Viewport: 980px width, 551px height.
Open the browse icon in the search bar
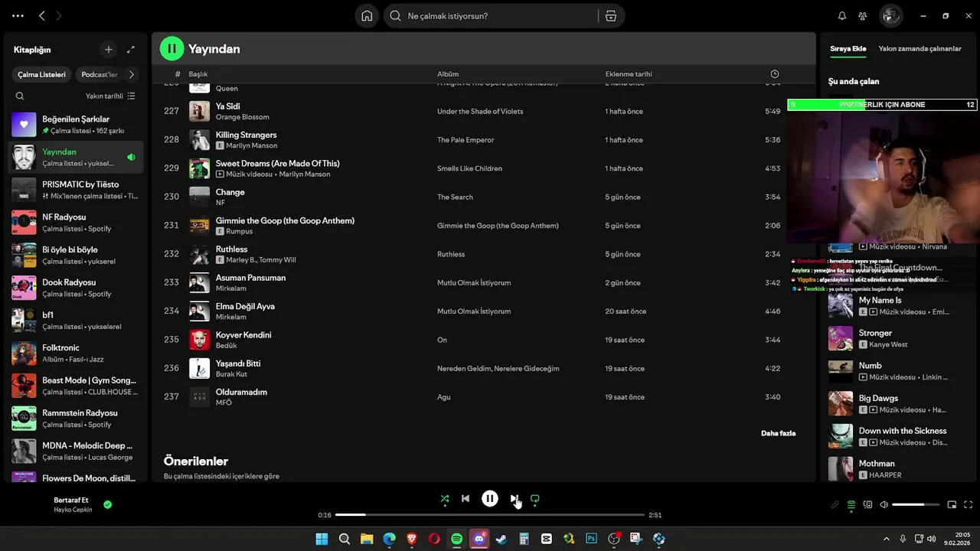[610, 16]
